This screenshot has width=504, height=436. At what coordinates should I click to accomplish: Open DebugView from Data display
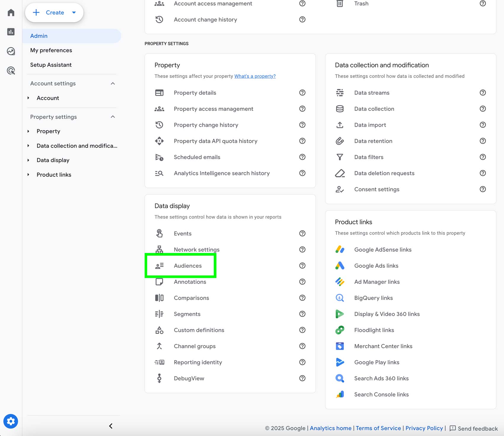pos(189,378)
